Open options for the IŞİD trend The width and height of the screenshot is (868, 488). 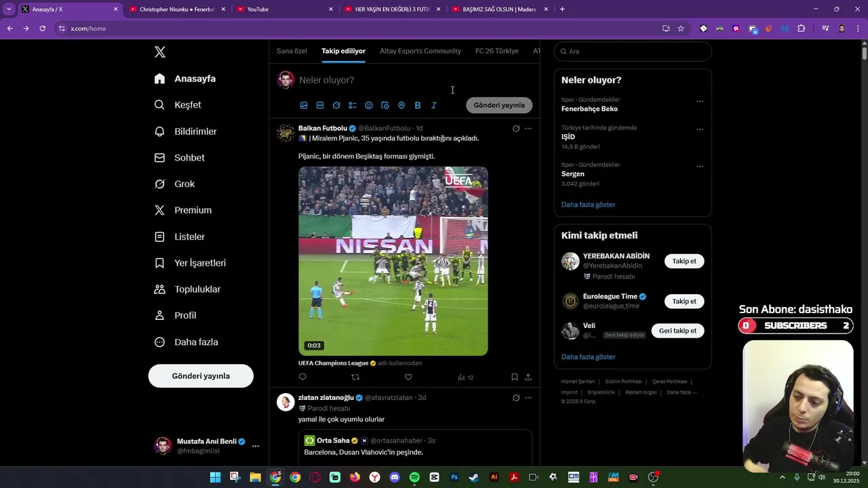click(x=700, y=129)
